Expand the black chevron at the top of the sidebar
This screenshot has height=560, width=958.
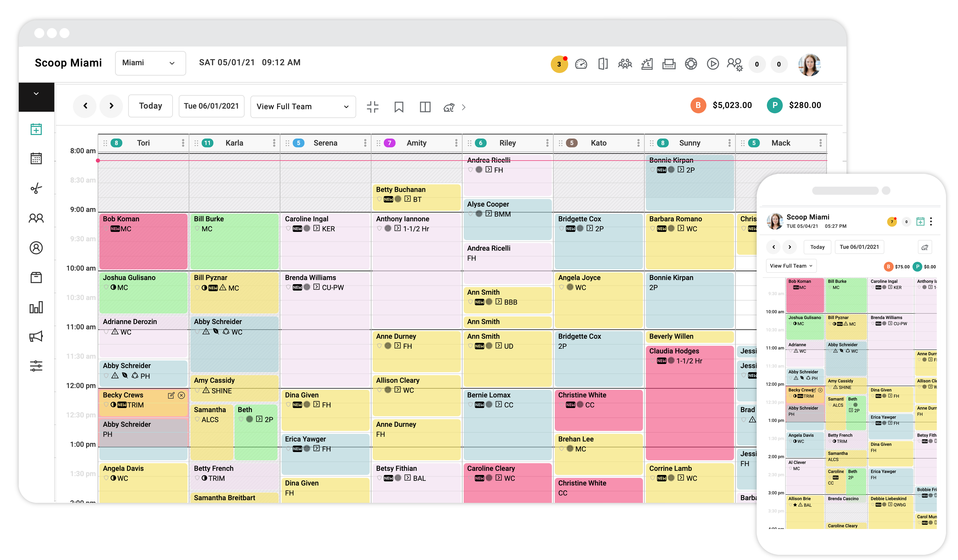(x=36, y=93)
